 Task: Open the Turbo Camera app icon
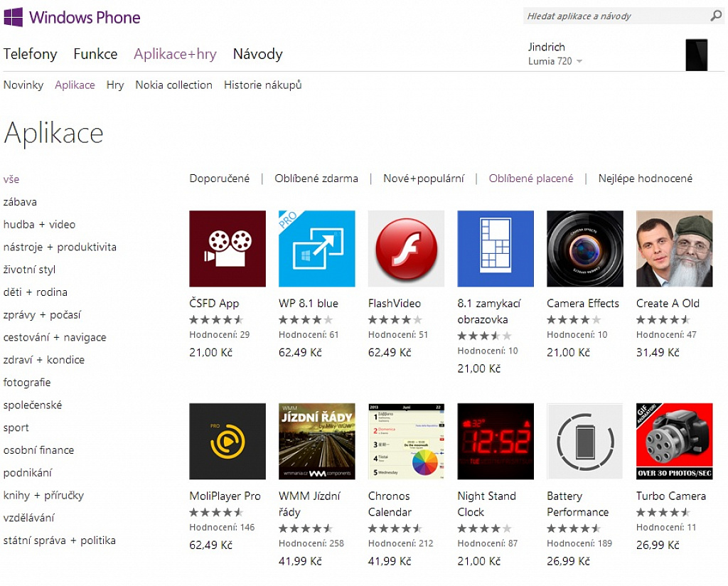click(x=674, y=441)
